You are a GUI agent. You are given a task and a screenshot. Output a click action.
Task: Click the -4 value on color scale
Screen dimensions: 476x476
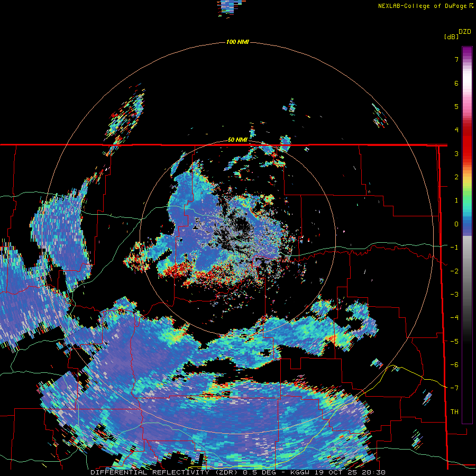tap(454, 318)
